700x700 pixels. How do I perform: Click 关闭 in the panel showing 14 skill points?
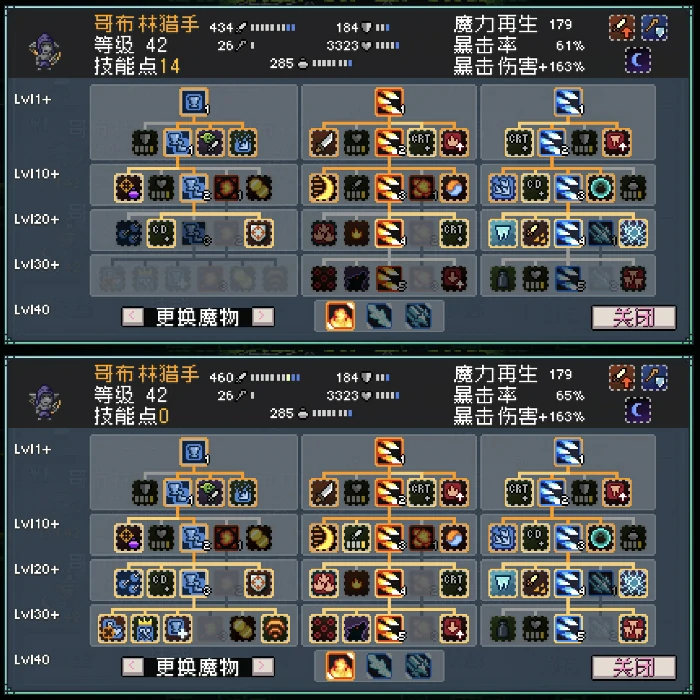pyautogui.click(x=633, y=317)
